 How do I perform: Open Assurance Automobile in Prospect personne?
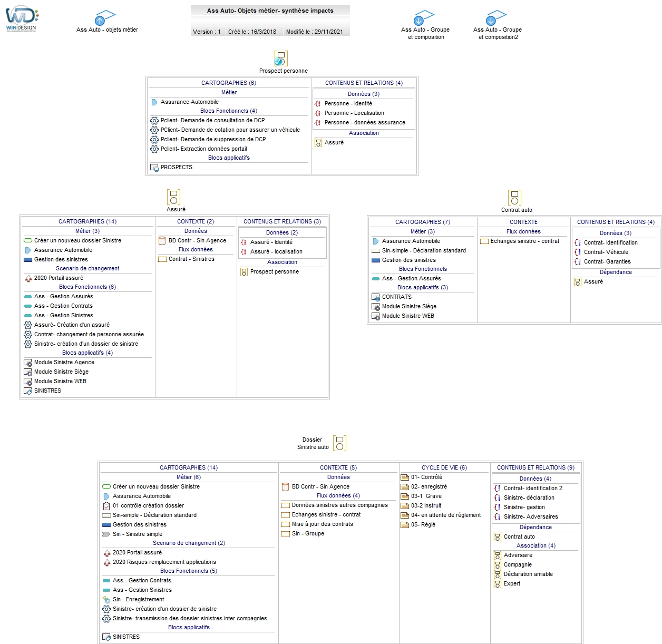coord(190,102)
